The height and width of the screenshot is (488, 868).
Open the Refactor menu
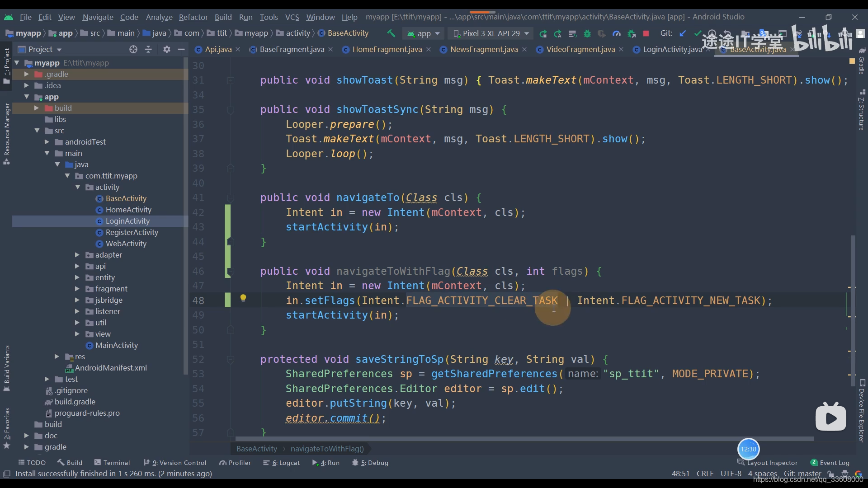point(193,17)
